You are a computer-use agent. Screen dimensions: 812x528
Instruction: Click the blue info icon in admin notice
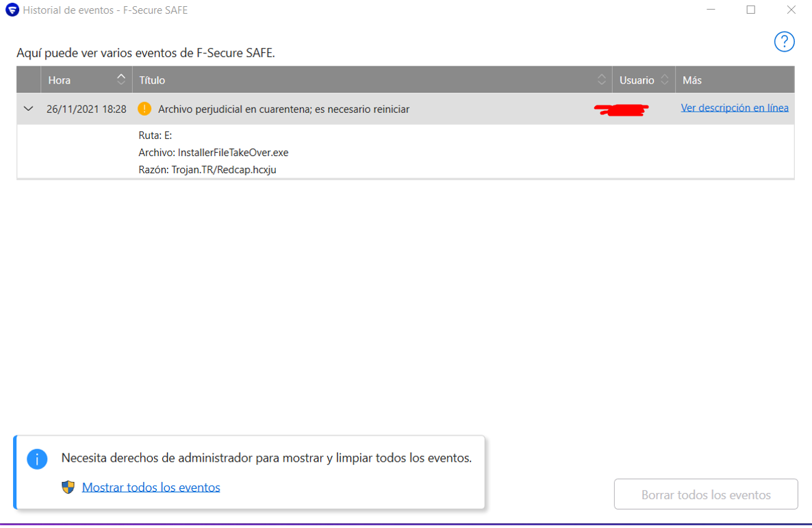pyautogui.click(x=37, y=459)
